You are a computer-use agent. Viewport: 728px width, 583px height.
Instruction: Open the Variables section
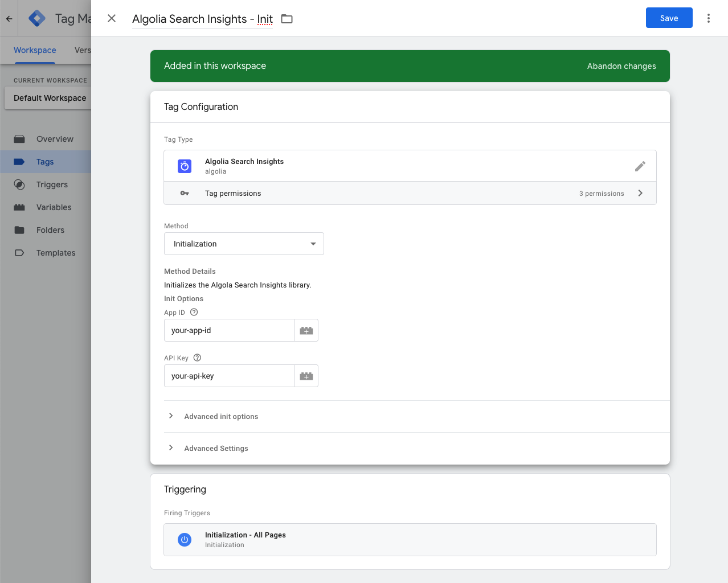(53, 207)
